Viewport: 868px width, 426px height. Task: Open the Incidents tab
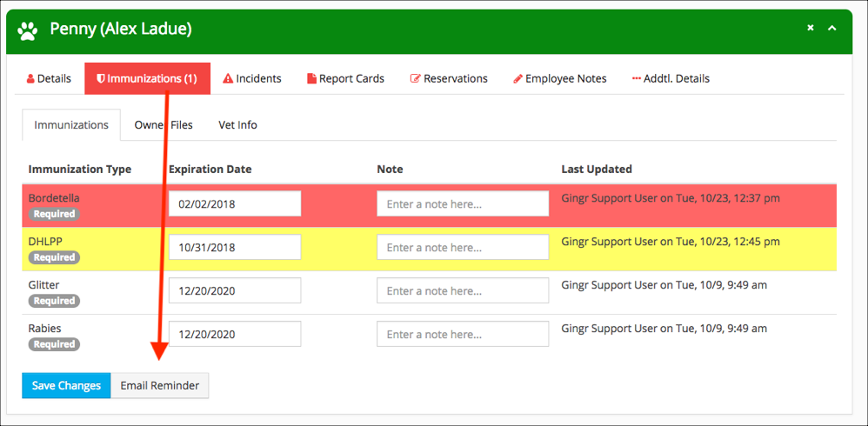[252, 78]
